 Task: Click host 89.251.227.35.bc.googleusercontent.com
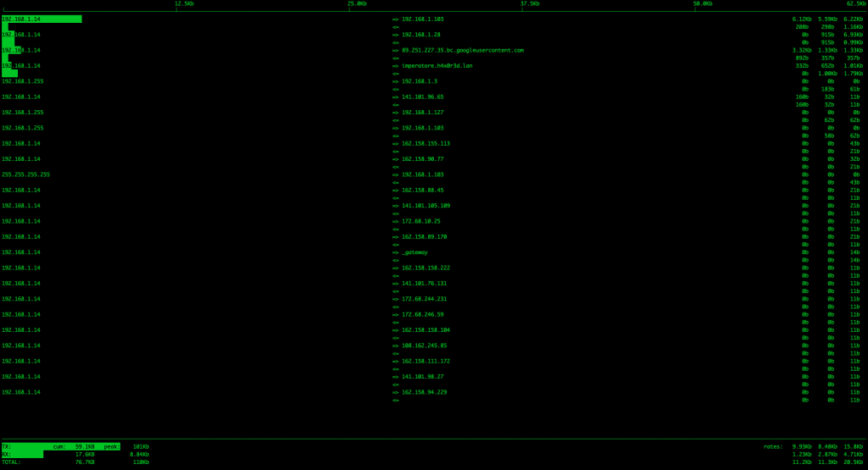[x=463, y=50]
